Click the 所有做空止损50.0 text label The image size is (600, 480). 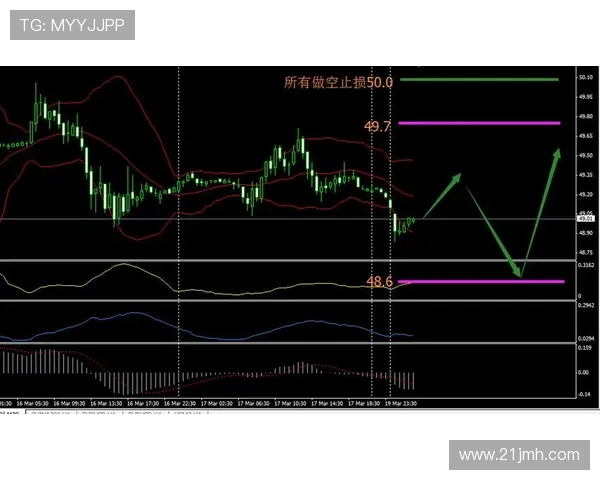(338, 82)
